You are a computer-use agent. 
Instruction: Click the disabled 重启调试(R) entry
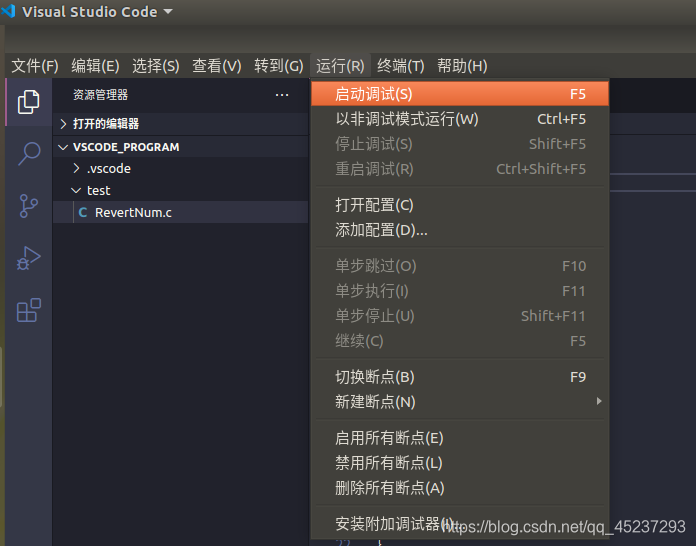click(x=460, y=169)
